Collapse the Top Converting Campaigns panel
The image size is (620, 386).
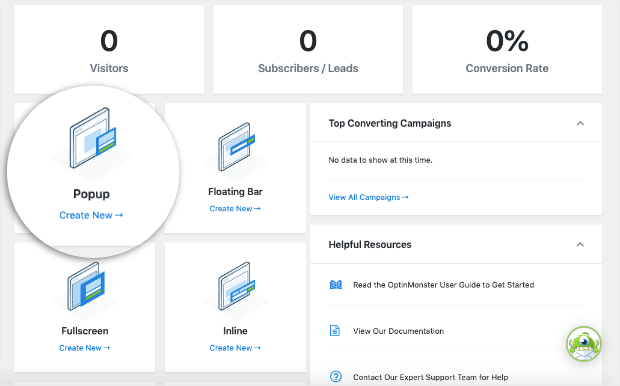pyautogui.click(x=580, y=123)
